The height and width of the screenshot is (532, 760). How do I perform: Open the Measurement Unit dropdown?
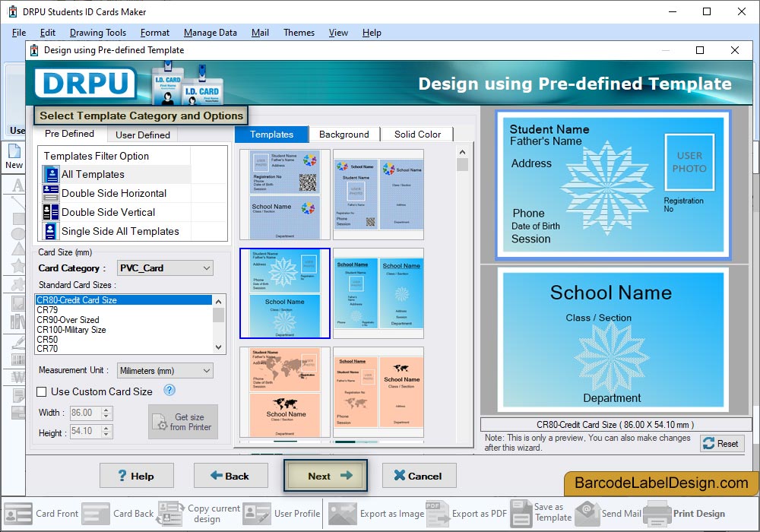tap(165, 371)
